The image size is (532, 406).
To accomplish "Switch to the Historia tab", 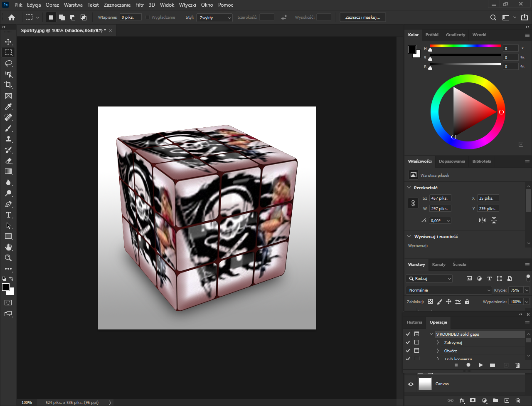I will [x=414, y=322].
